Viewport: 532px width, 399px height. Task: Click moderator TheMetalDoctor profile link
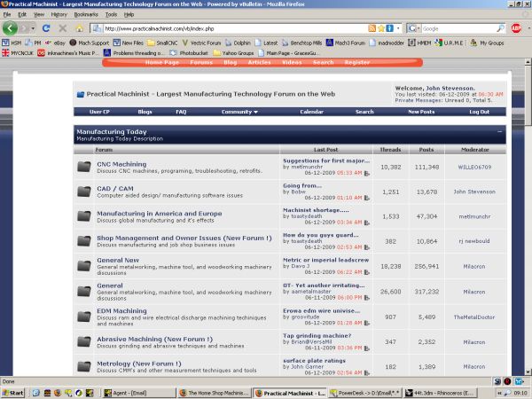[474, 317]
